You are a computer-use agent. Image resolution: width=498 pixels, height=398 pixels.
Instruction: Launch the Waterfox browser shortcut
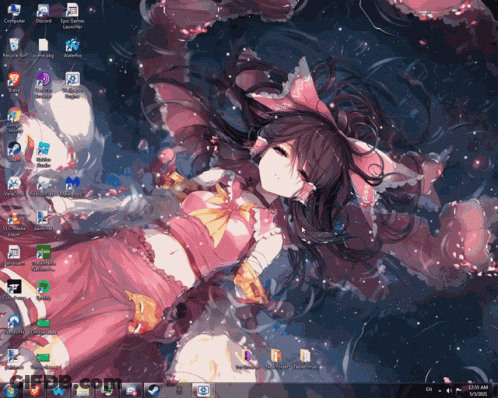[x=72, y=48]
